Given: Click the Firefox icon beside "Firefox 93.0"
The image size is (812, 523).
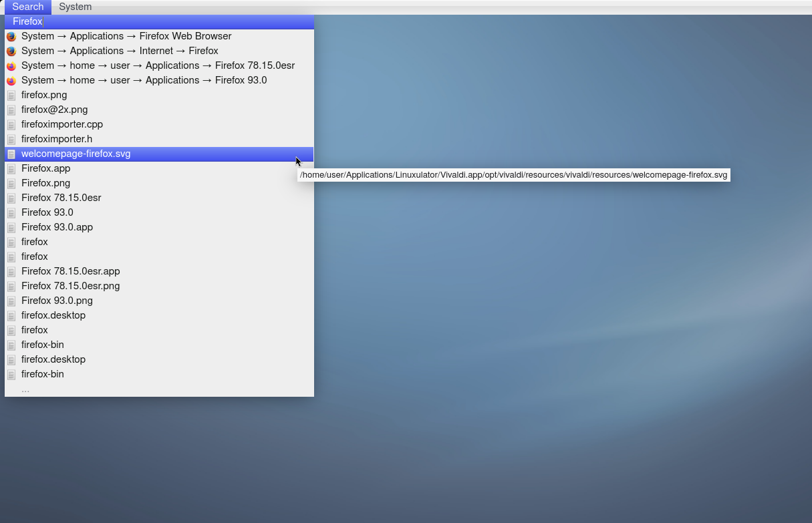Looking at the screenshot, I should [11, 80].
